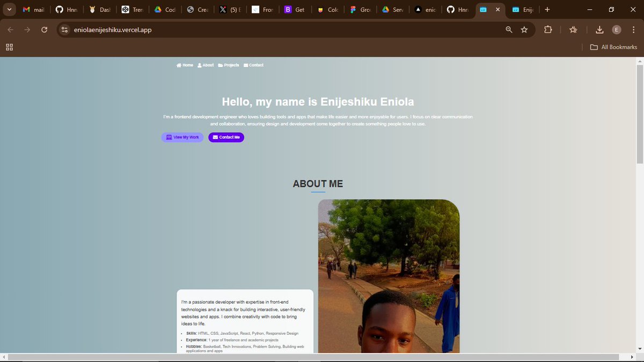Viewport: 644px width, 362px height.
Task: Go to Projects in site navigation
Action: pos(228,65)
